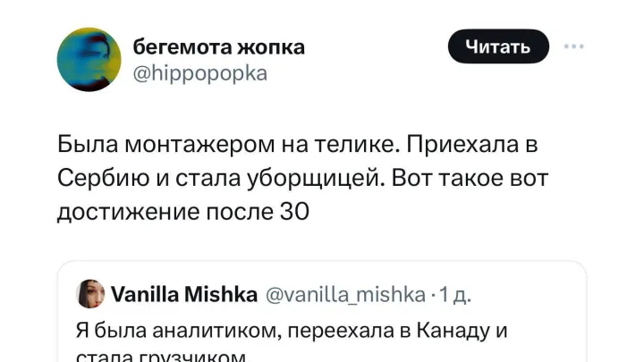Viewport: 644px width, 362px height.
Task: Click the @vanilla_mishka handle
Action: pos(343,294)
